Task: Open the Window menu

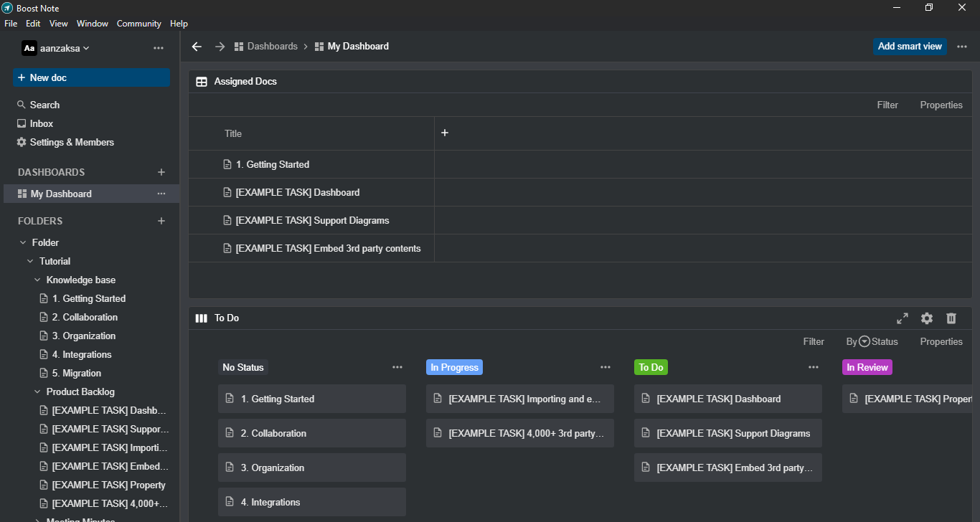Action: click(x=93, y=24)
